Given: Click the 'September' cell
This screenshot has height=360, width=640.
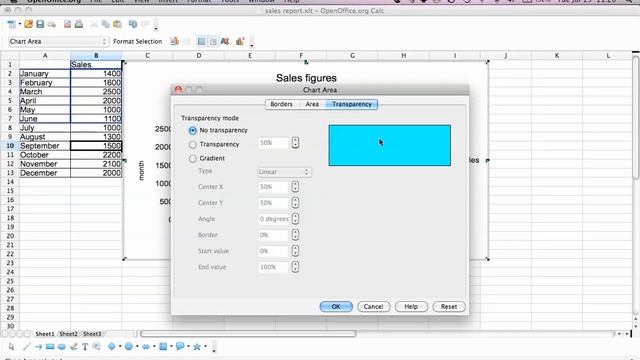Looking at the screenshot, I should pyautogui.click(x=45, y=146).
